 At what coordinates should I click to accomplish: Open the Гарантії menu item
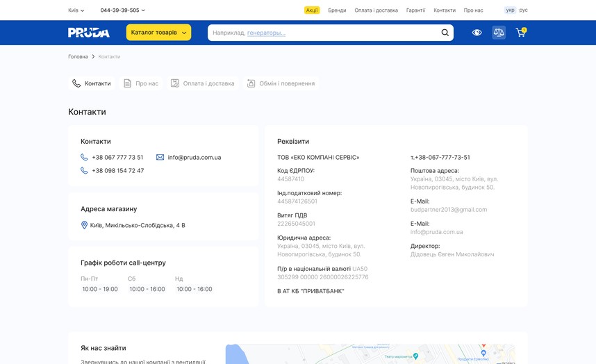[x=415, y=10]
